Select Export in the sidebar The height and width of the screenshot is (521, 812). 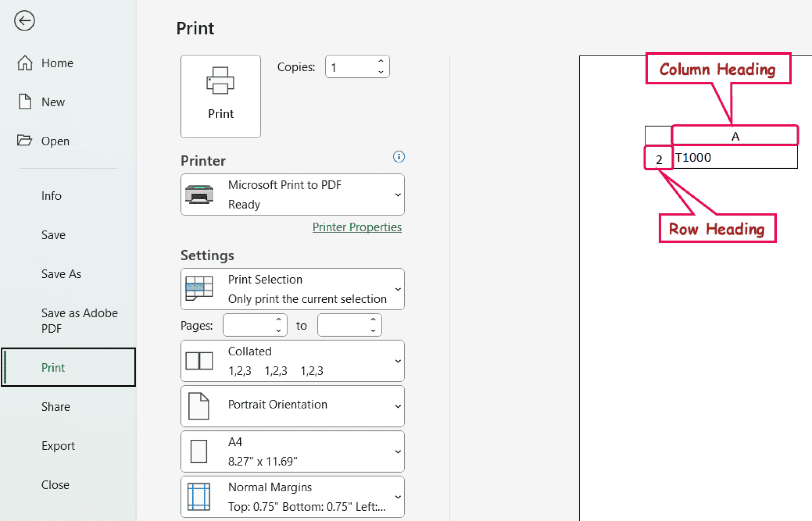tap(58, 445)
